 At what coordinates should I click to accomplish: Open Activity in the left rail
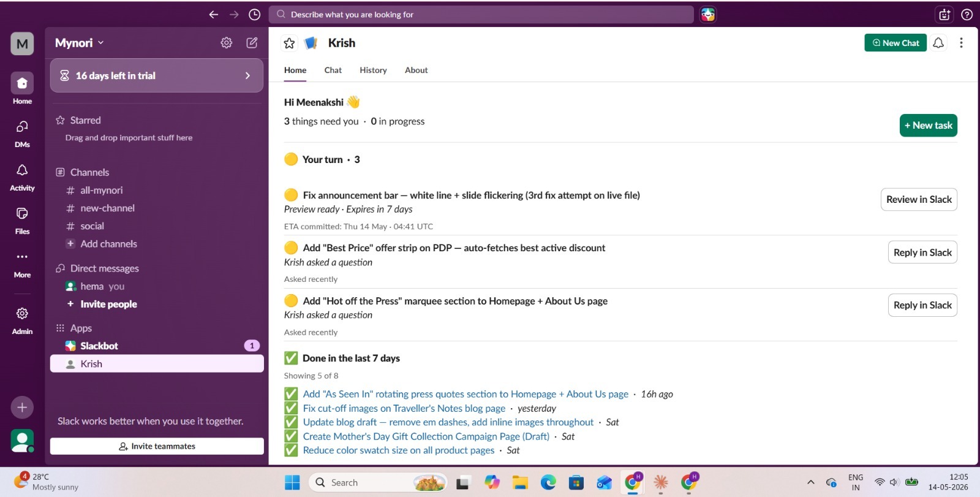point(22,176)
